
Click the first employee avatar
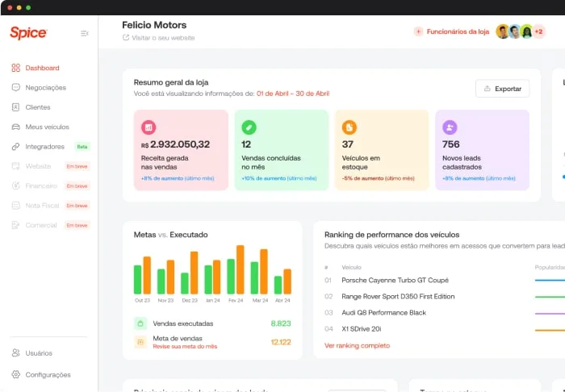point(502,31)
